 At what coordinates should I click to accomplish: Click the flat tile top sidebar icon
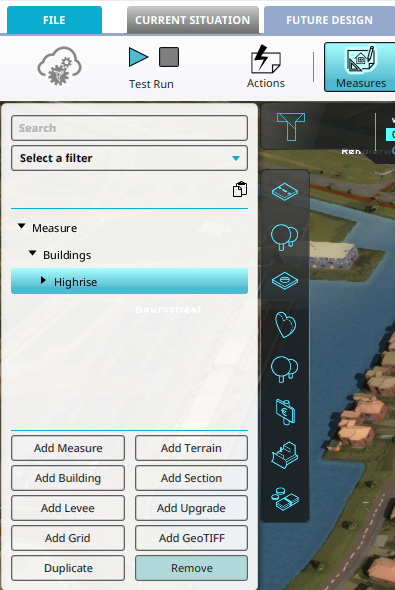tap(285, 192)
